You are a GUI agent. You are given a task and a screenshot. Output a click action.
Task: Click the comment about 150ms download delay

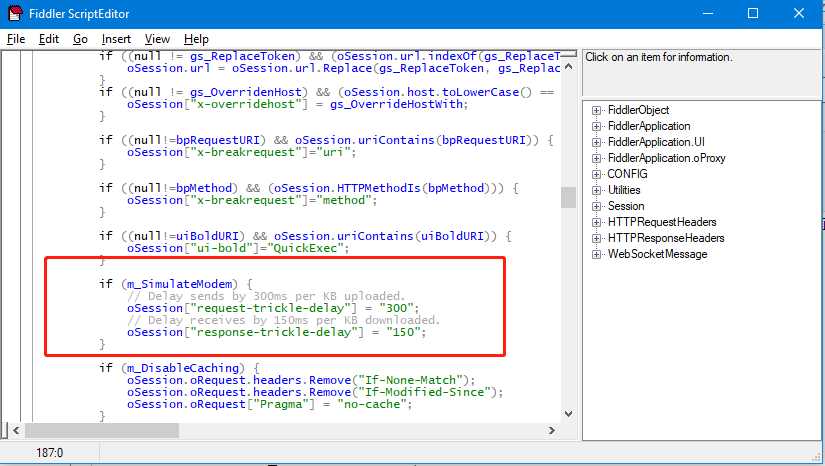pyautogui.click(x=284, y=320)
